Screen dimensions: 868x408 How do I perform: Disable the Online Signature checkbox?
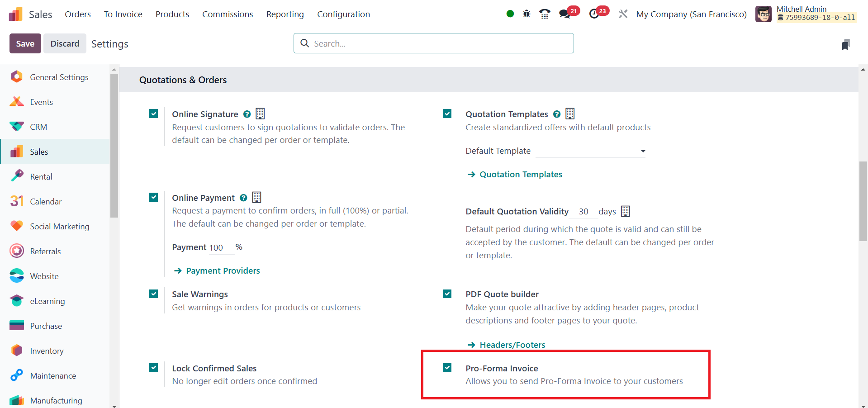coord(154,114)
